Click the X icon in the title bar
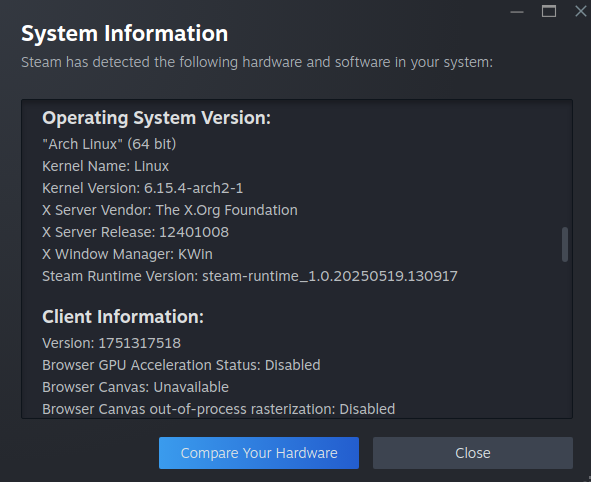 click(581, 11)
